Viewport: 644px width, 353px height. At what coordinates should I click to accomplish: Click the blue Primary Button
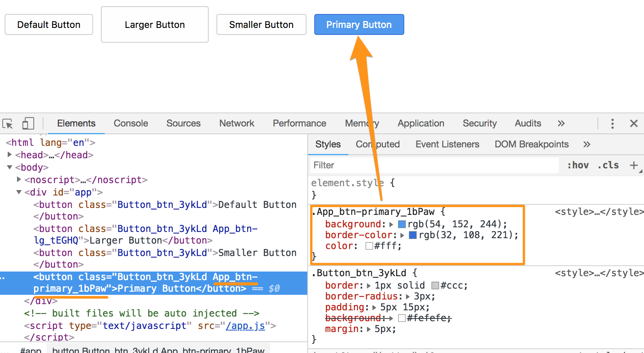click(x=359, y=24)
